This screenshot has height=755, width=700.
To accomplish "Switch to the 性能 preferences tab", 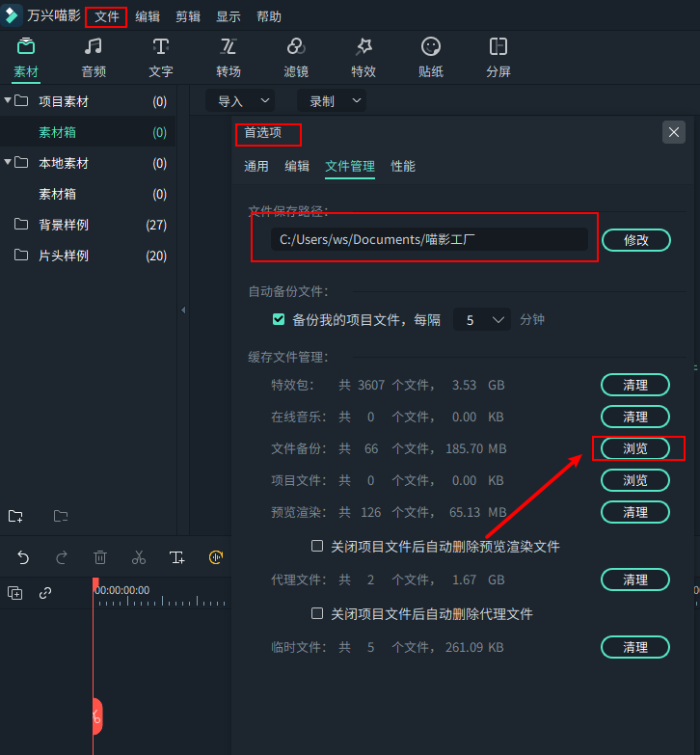I will [403, 166].
